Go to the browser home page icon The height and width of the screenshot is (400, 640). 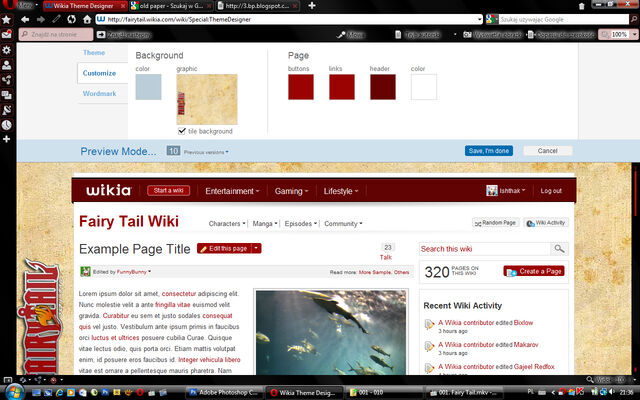87,19
